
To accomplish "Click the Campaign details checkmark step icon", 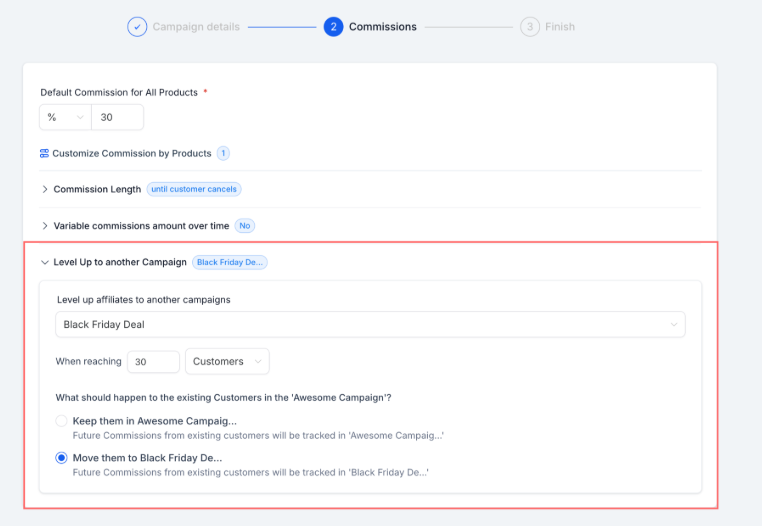I will 137,27.
